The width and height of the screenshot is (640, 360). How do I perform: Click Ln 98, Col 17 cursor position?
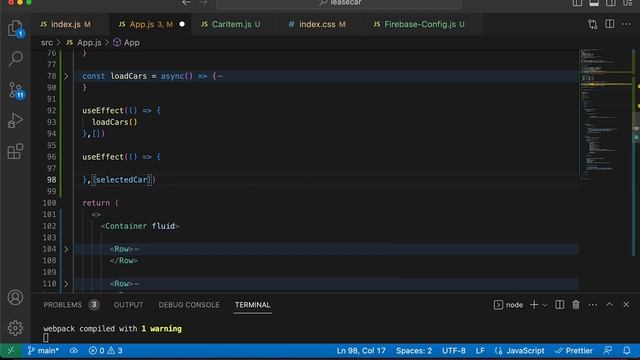(361, 351)
